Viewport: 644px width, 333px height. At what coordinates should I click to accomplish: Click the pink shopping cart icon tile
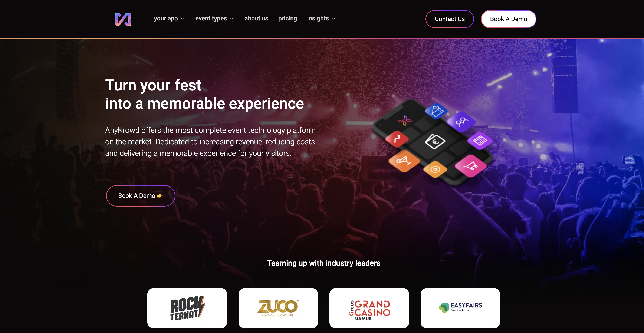(x=470, y=166)
